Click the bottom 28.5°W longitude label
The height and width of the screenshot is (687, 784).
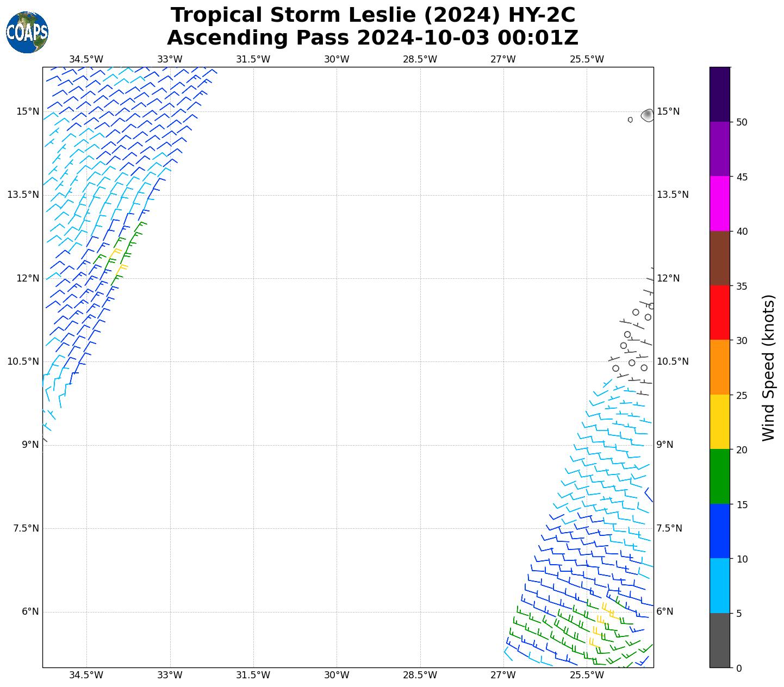point(420,675)
